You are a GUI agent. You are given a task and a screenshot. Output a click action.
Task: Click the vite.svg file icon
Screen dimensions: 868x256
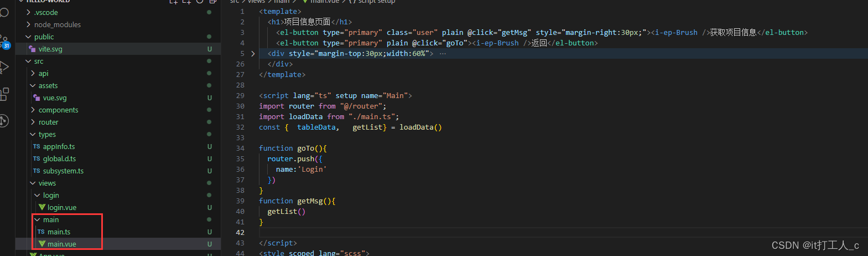click(32, 49)
